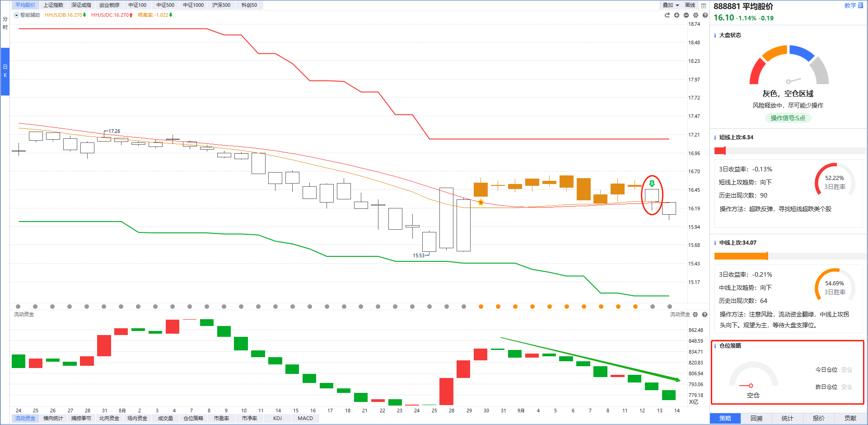Switch sub-chart to MACD indicator
Image resolution: width=868 pixels, height=425 pixels.
[x=305, y=418]
